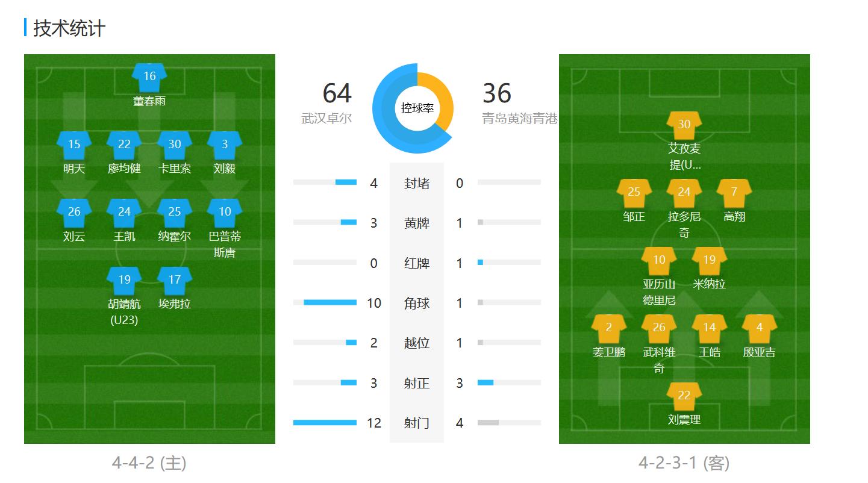Click the 控球率 possession donut chart center
This screenshot has width=868, height=483.
[x=417, y=108]
